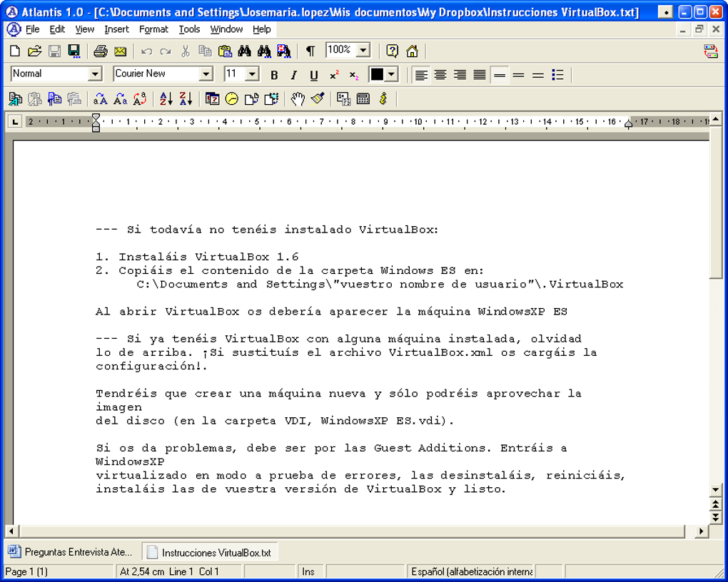
Task: Print the document with the printer icon
Action: pos(101,51)
